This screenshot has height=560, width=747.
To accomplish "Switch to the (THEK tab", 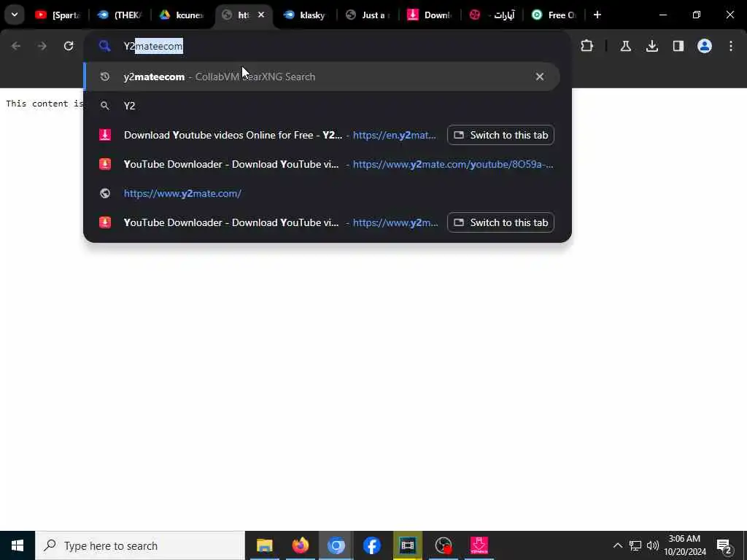I will pyautogui.click(x=120, y=15).
